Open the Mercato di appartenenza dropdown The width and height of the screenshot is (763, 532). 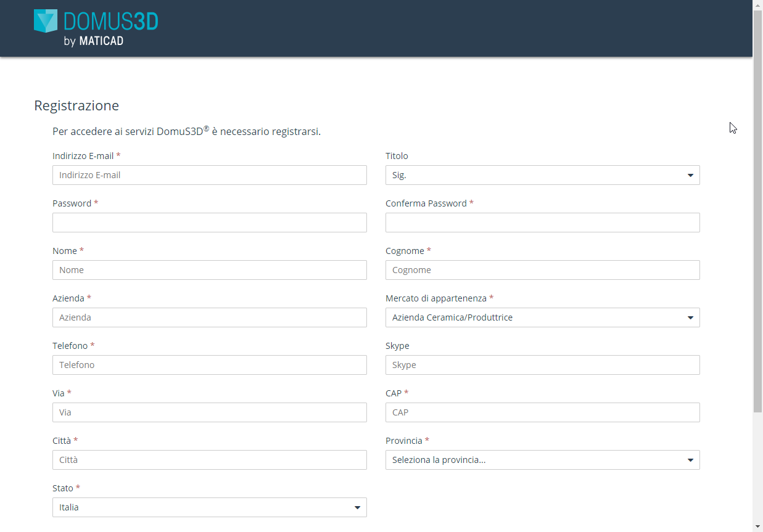tap(543, 317)
